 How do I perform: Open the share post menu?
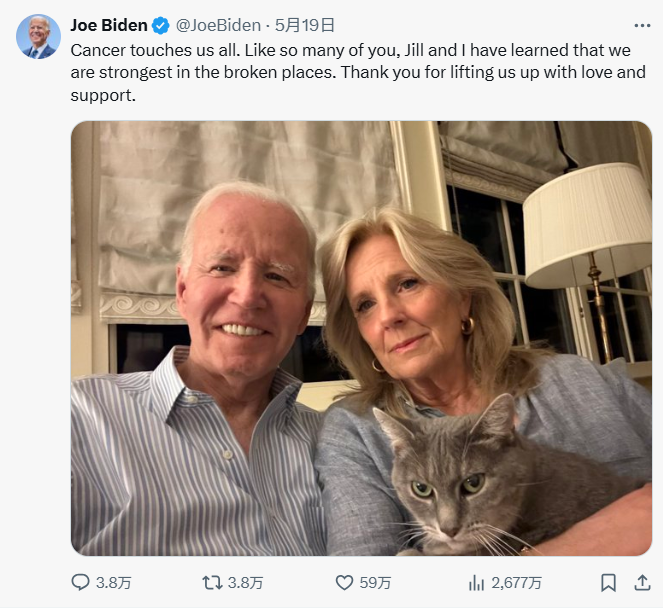click(x=641, y=582)
